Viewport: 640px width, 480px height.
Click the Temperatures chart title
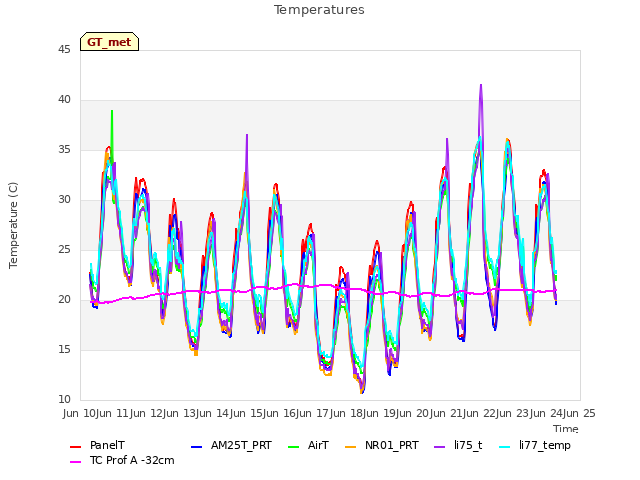(319, 10)
